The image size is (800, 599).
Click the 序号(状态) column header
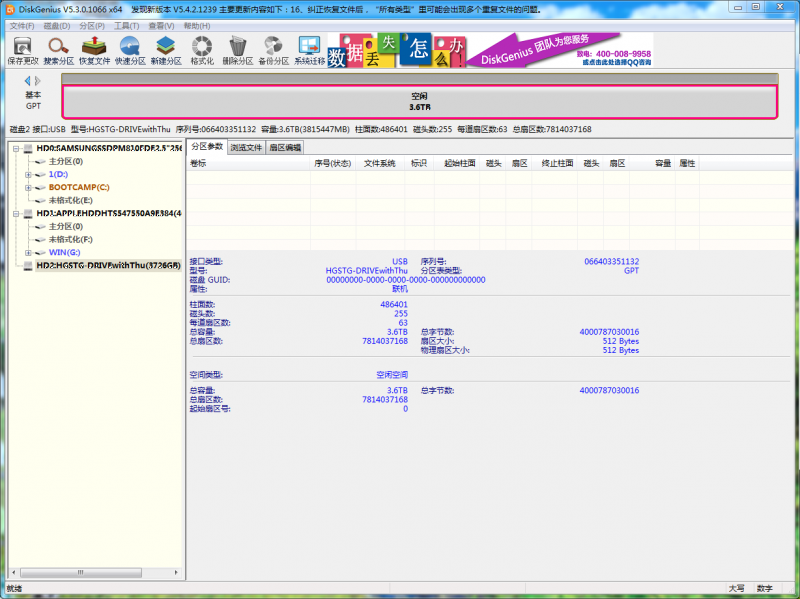tap(333, 163)
